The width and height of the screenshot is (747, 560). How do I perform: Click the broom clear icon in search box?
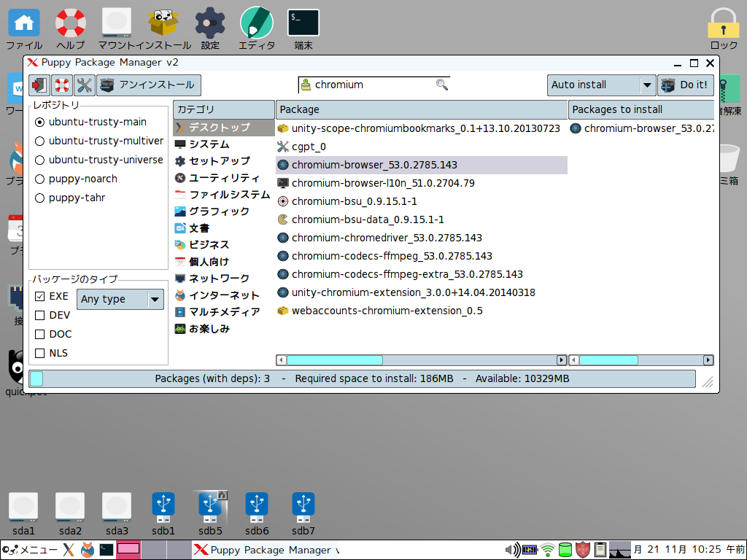pyautogui.click(x=306, y=85)
